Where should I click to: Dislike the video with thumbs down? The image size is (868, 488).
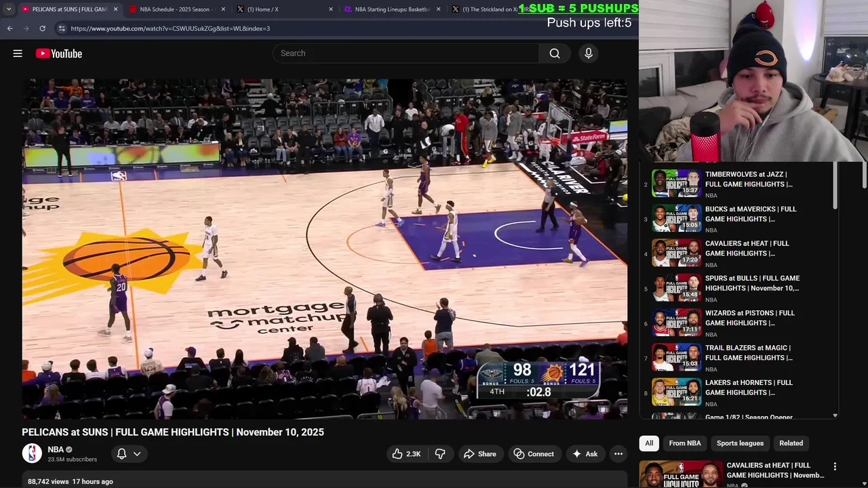pyautogui.click(x=440, y=454)
